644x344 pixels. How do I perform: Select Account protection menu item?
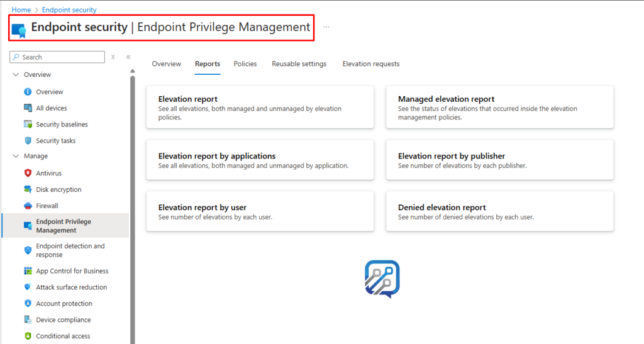click(64, 303)
